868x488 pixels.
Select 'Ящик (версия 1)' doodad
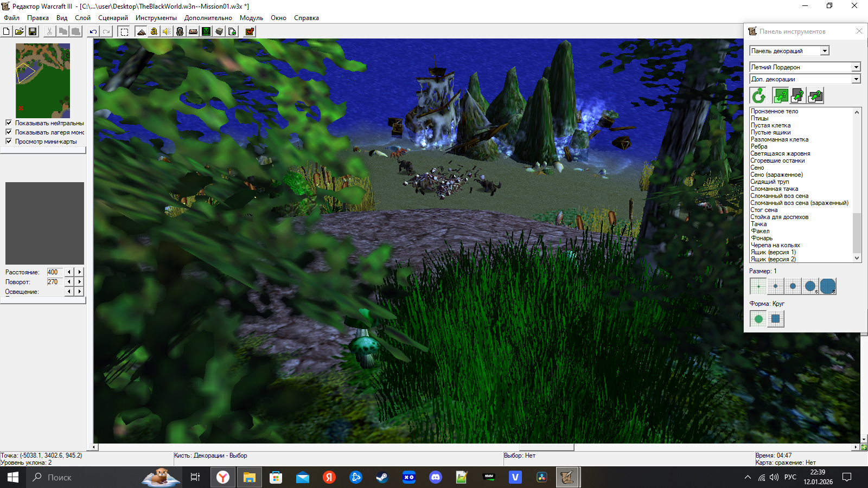pos(774,252)
